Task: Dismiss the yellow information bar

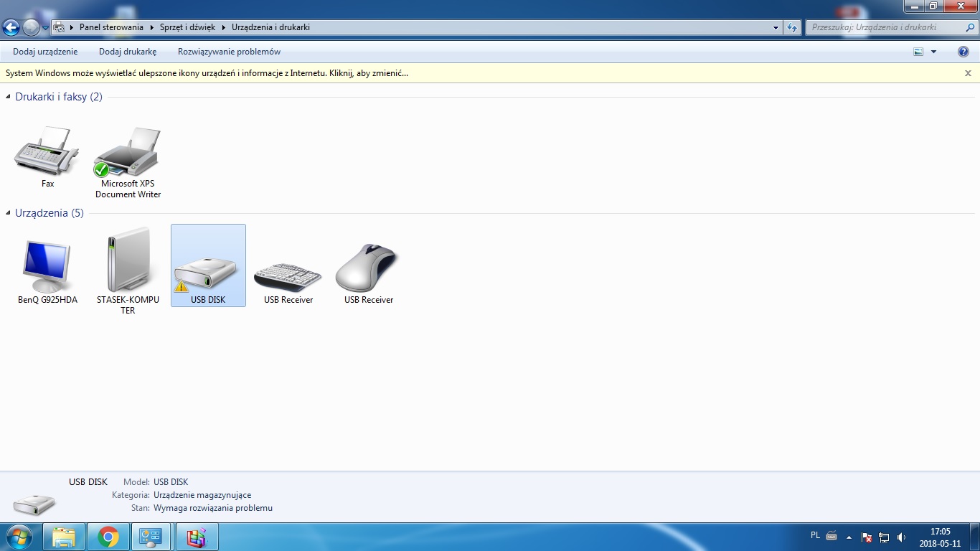Action: pyautogui.click(x=968, y=73)
